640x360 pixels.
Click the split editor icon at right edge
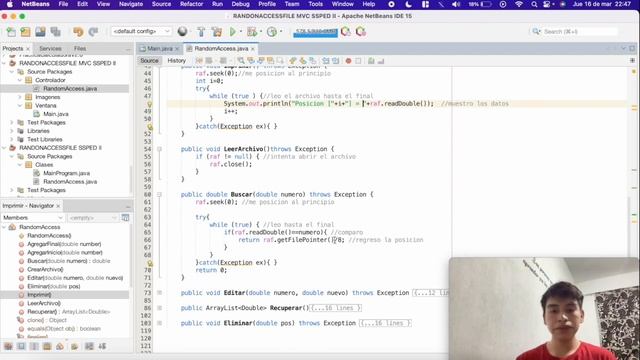[x=632, y=60]
